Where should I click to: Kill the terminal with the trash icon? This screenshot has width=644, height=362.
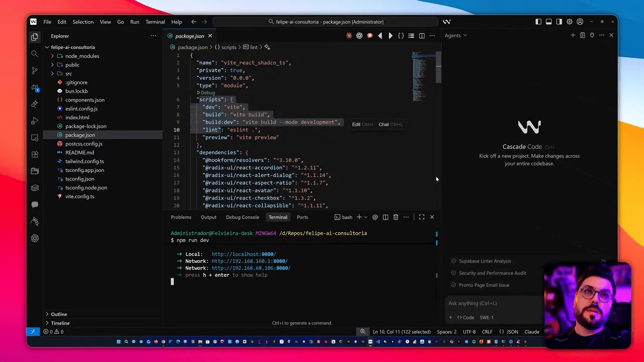395,217
